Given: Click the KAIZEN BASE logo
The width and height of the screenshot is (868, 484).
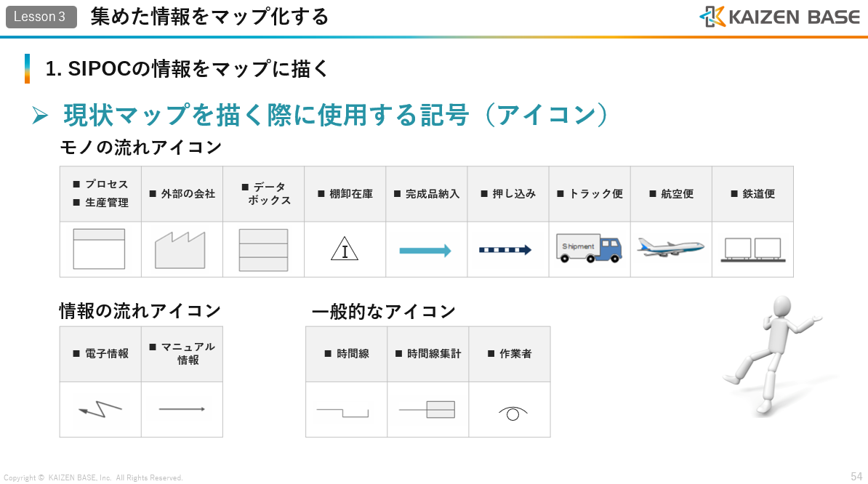Looking at the screenshot, I should tap(779, 17).
